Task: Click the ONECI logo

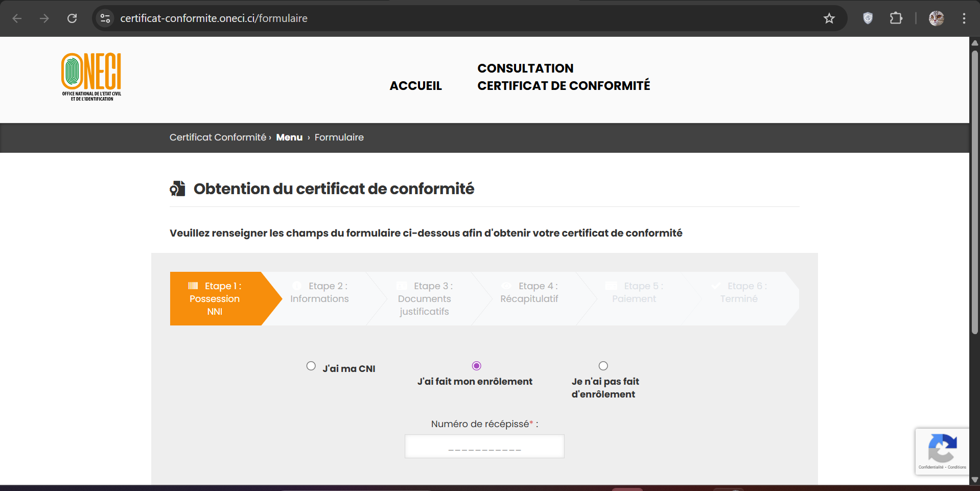Action: 91,77
